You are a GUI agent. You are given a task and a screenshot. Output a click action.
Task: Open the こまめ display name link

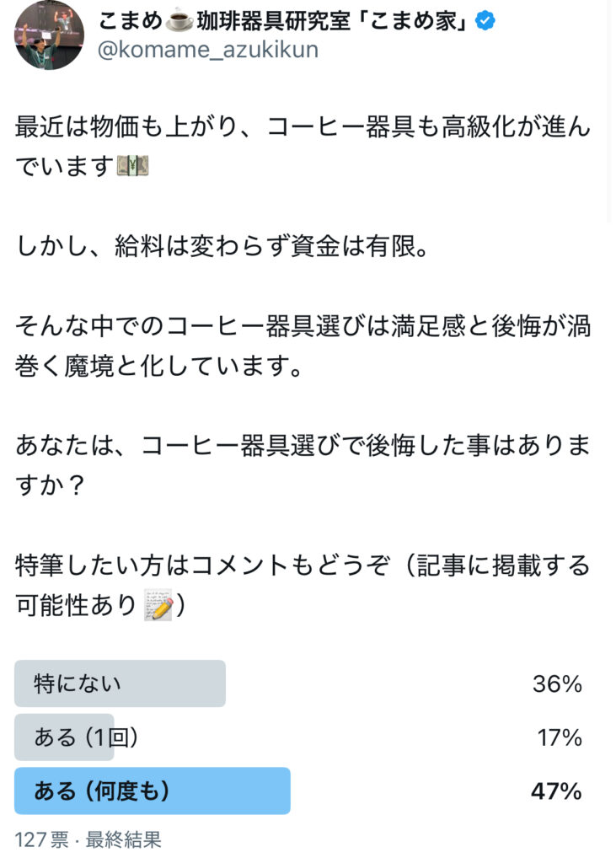pyautogui.click(x=283, y=21)
